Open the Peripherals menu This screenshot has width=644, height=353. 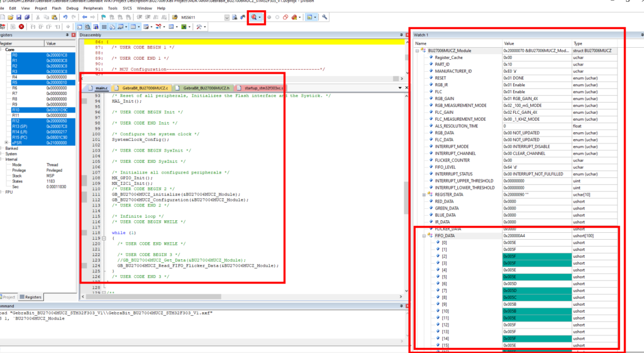(x=93, y=8)
